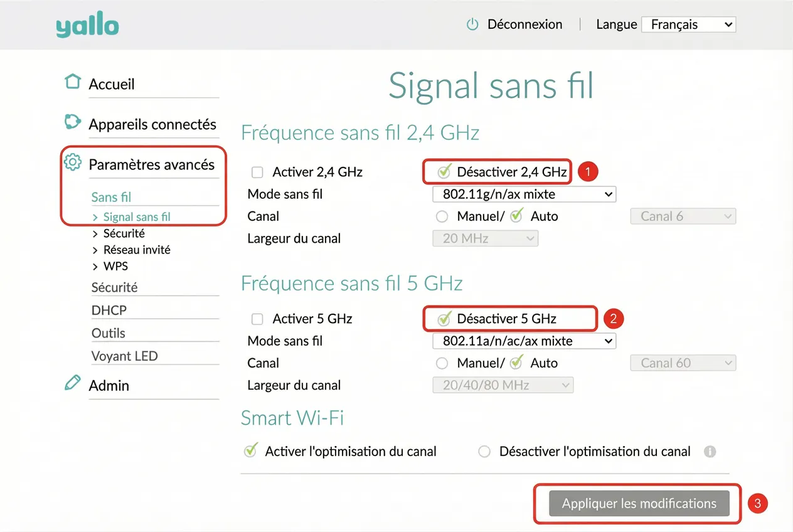Screen dimensions: 793x532
Task: Check the Activer 5 GHz checkbox
Action: coord(257,319)
